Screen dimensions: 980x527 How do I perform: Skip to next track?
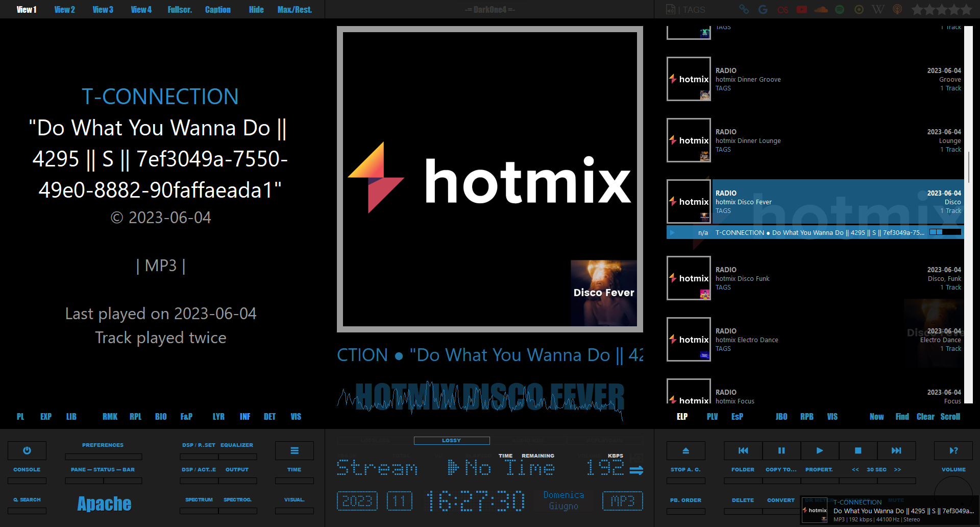(896, 450)
